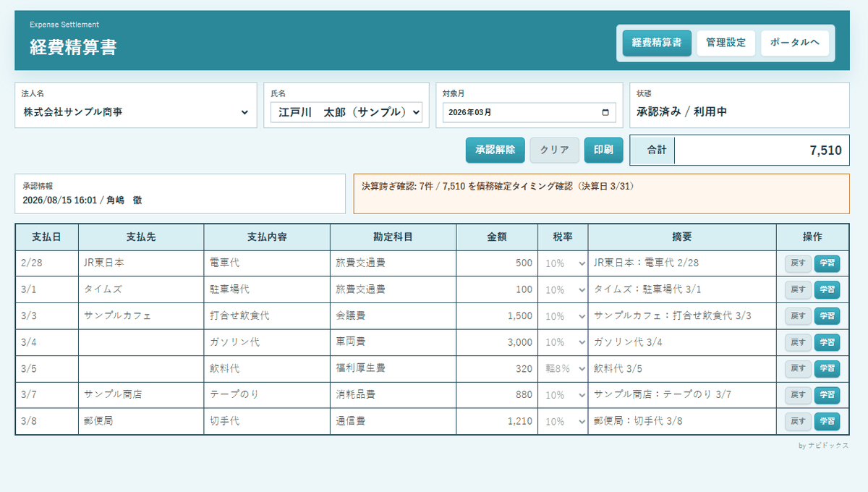
Task: Open tax rate dropdown for テープのり row
Action: click(x=563, y=395)
